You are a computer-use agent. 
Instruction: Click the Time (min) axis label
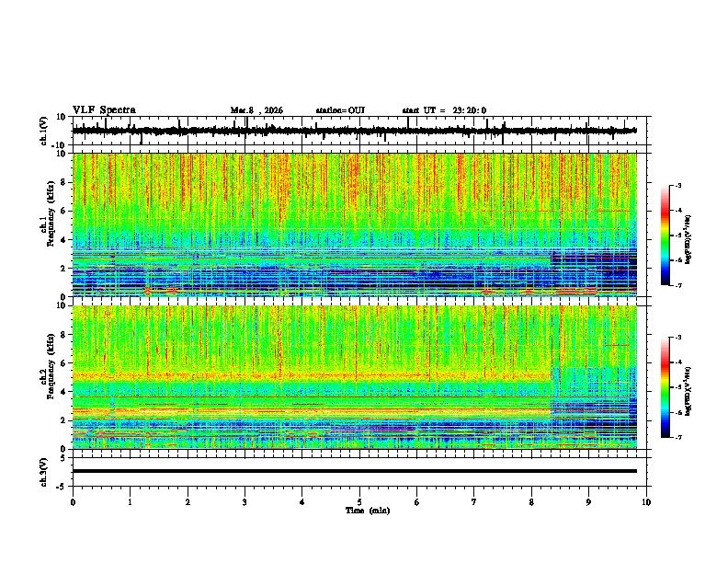click(x=368, y=511)
